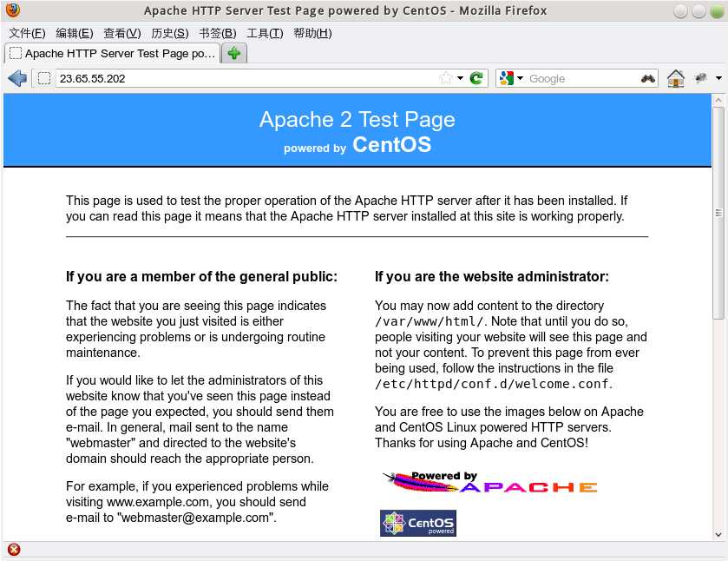Open the 工具(T) menu
Image resolution: width=728 pixels, height=561 pixels.
[x=265, y=33]
